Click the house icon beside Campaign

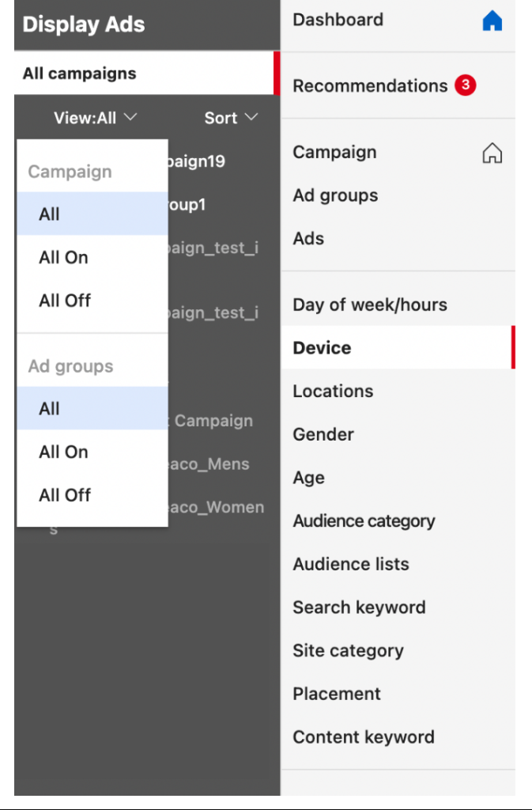coord(492,153)
